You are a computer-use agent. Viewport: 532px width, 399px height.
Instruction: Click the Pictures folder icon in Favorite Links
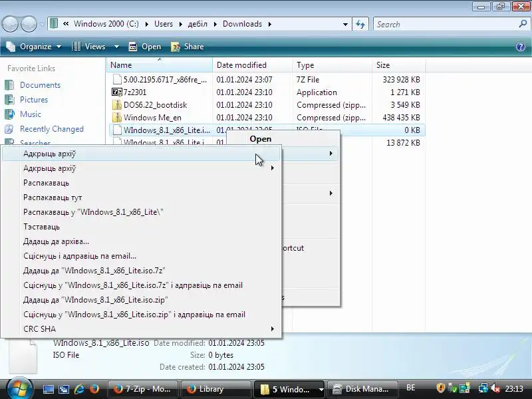point(9,99)
